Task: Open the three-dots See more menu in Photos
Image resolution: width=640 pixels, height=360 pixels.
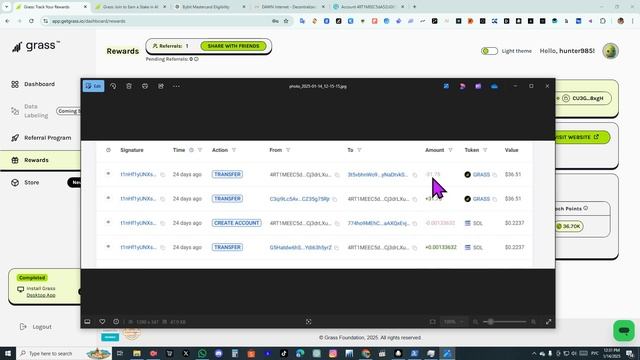Action: pyautogui.click(x=176, y=86)
